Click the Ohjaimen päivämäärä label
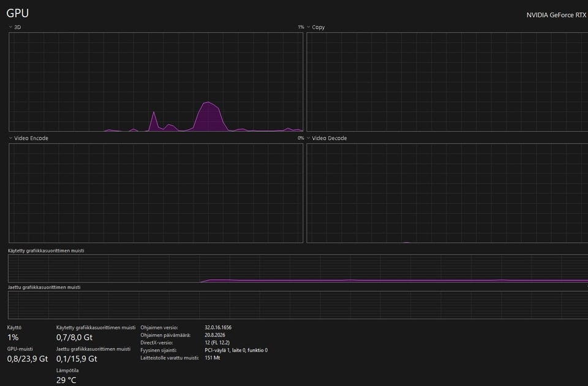Image resolution: width=588 pixels, height=386 pixels. click(165, 335)
